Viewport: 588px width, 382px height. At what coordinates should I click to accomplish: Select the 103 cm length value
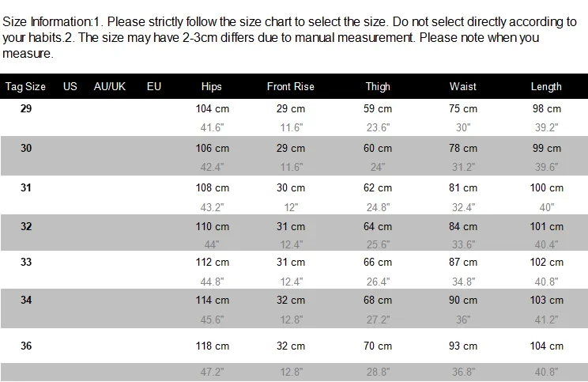547,301
